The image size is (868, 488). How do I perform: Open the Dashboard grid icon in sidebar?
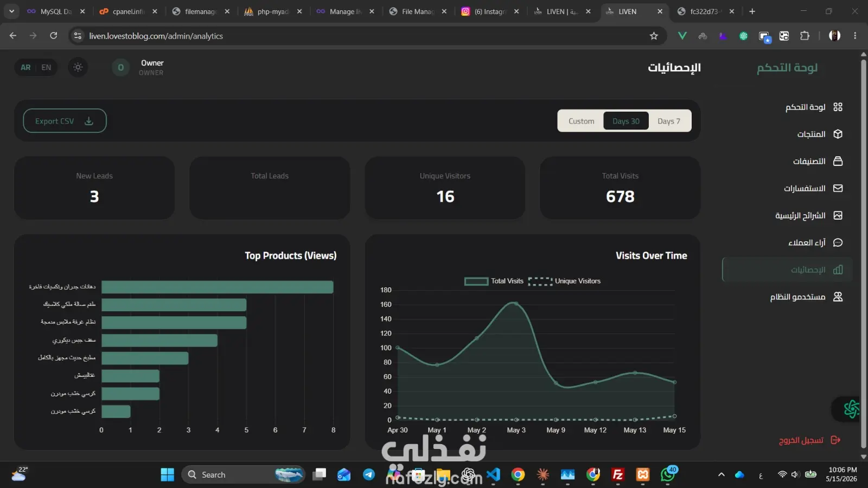tap(838, 107)
